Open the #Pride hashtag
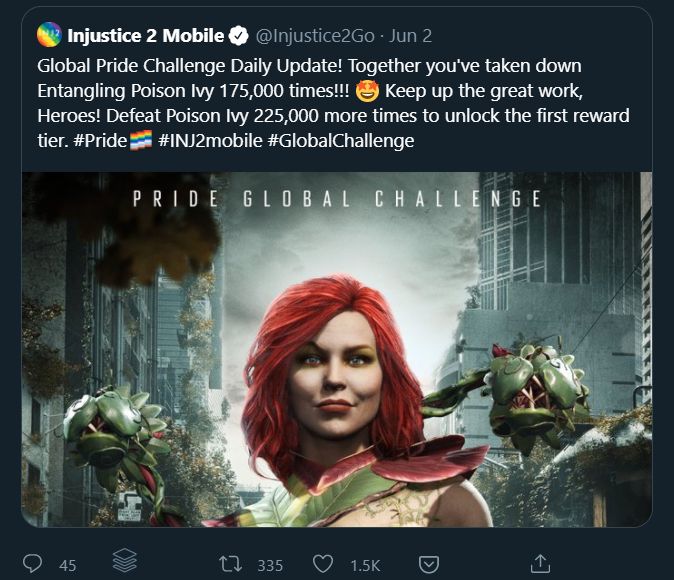 (x=99, y=141)
